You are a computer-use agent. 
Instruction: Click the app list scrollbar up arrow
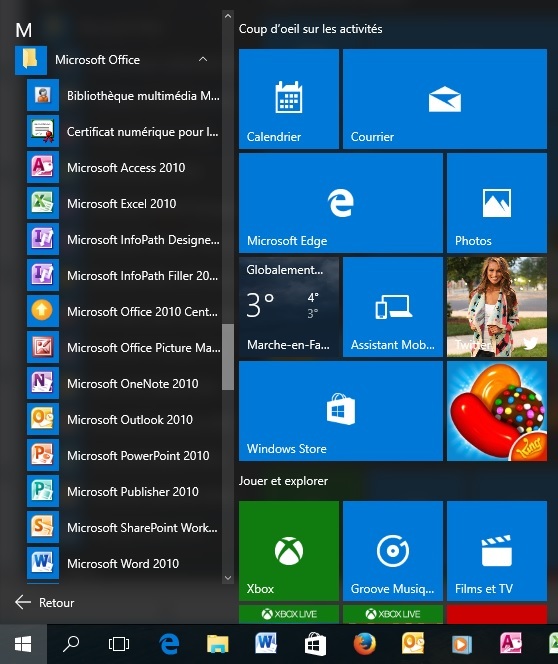(x=228, y=16)
